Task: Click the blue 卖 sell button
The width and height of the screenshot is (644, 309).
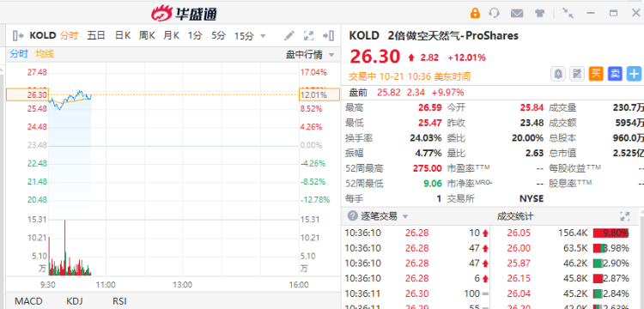Action: (x=615, y=74)
